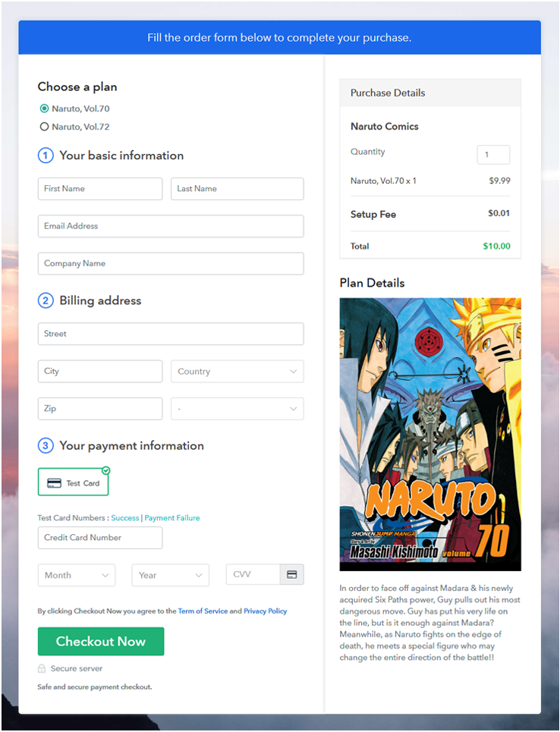Open the expiry Year dropdown
Image resolution: width=560 pixels, height=732 pixels.
[171, 575]
